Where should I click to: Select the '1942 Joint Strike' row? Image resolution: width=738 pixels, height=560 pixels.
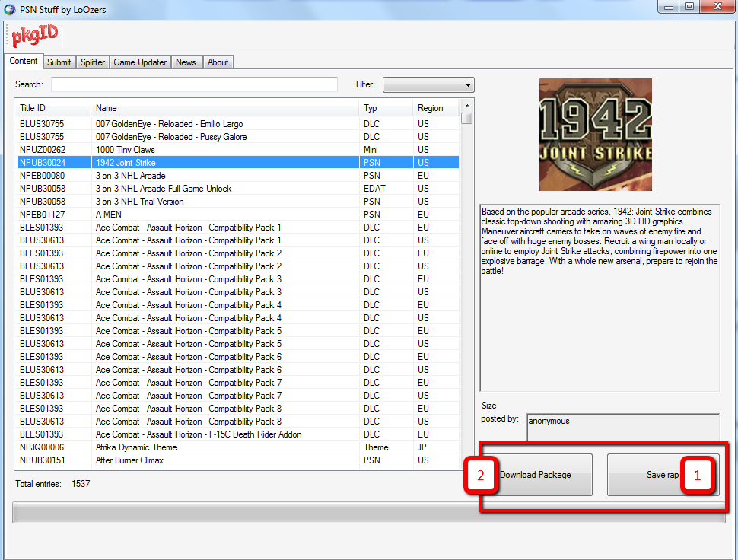237,163
